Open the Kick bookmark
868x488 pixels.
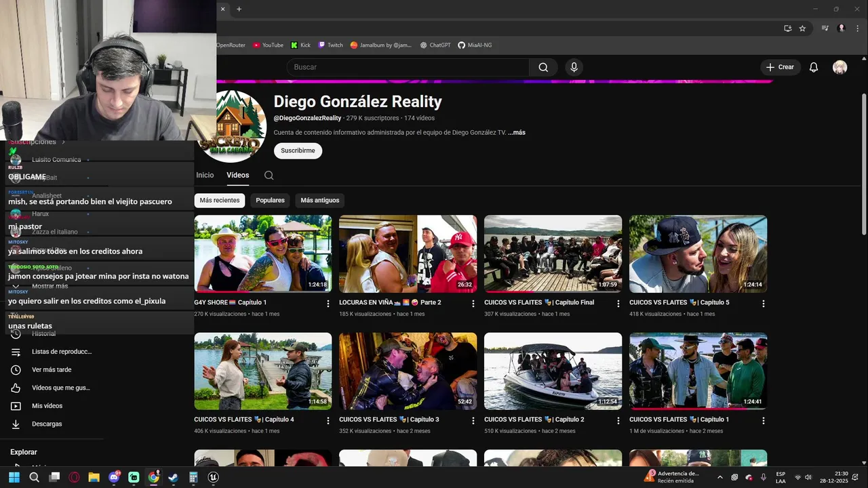point(300,45)
